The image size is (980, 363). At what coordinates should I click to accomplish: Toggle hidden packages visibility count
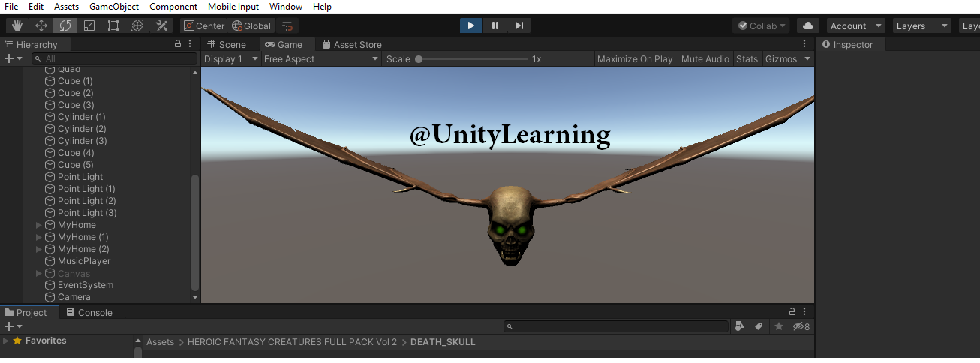click(801, 326)
